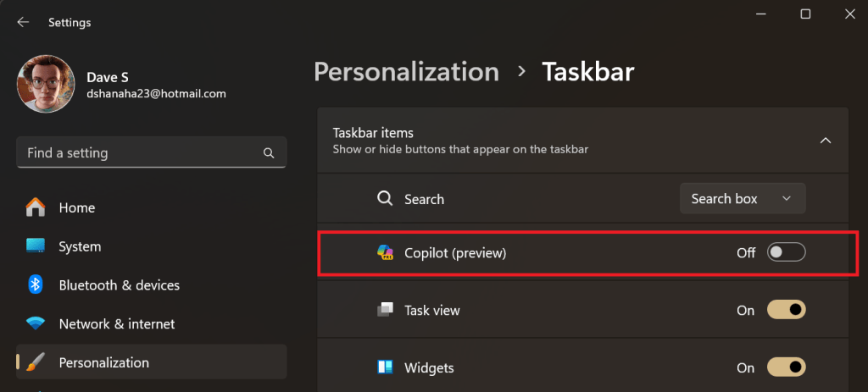Open the Search box dropdown
This screenshot has width=868, height=392.
[742, 199]
